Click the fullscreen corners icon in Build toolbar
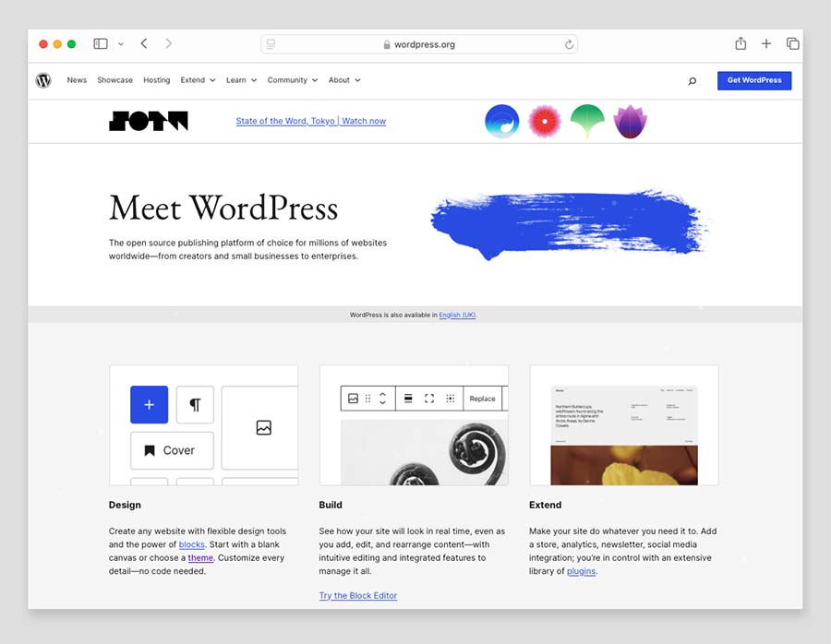 pos(429,399)
